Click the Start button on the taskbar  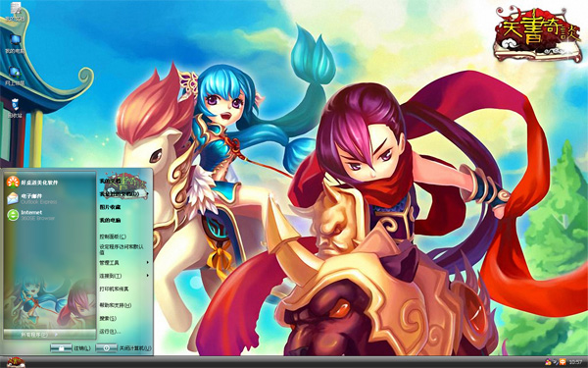(x=16, y=362)
